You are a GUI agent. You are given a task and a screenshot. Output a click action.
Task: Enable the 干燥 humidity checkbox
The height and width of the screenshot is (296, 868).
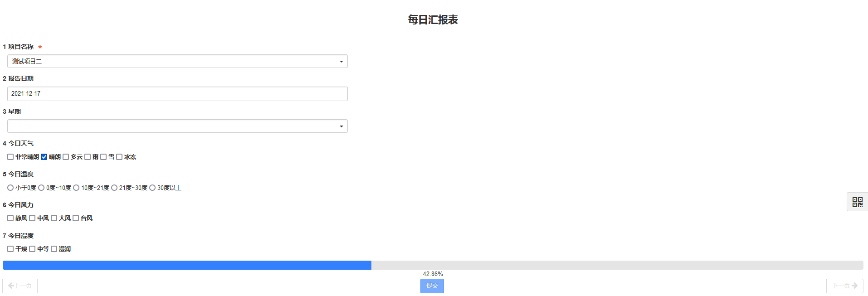pyautogui.click(x=10, y=249)
